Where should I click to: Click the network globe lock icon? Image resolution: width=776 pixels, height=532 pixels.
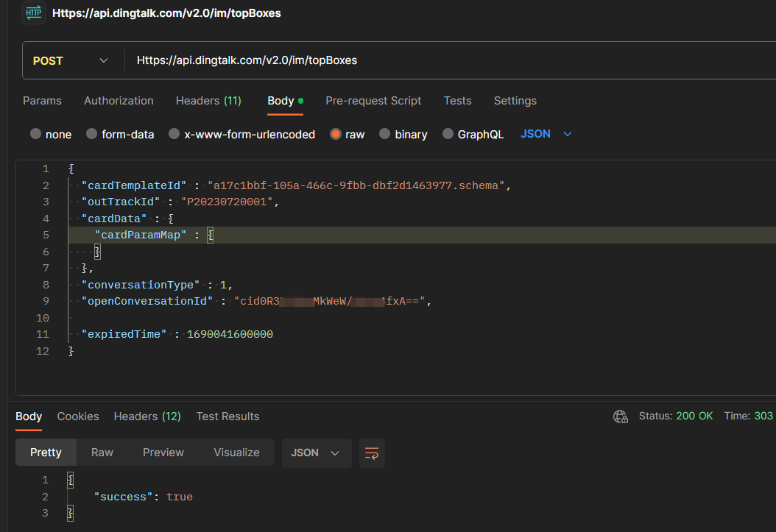click(x=621, y=416)
